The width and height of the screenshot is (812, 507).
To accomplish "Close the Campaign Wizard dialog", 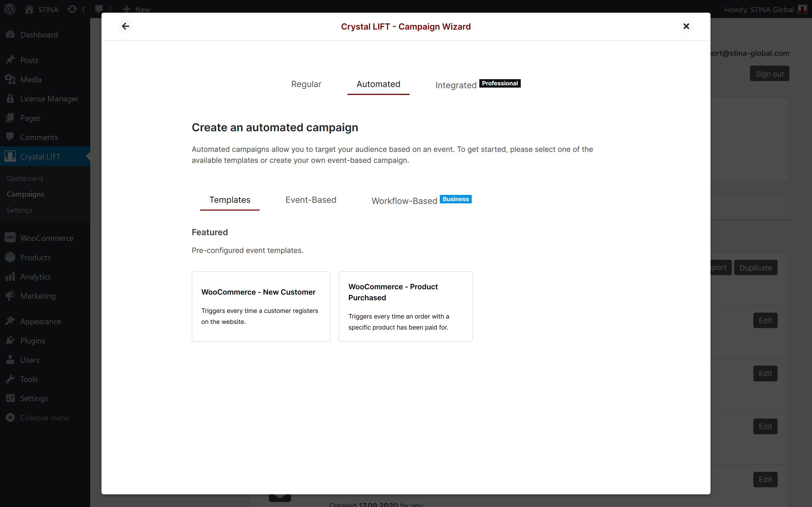I will [686, 26].
